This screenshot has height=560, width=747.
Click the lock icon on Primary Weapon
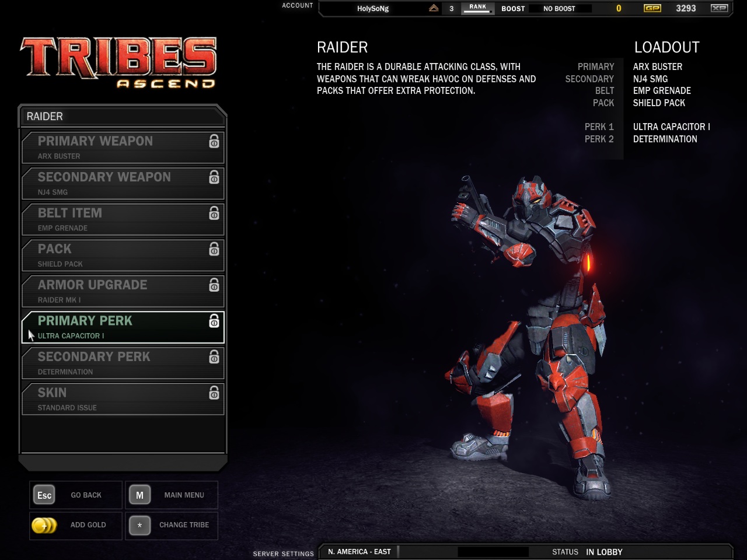[x=214, y=142]
